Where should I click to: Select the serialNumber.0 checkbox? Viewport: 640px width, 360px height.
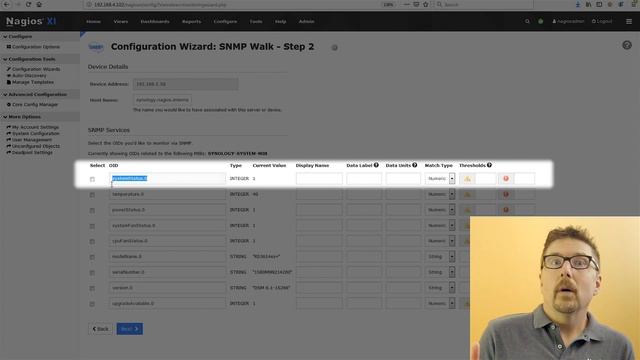click(92, 273)
